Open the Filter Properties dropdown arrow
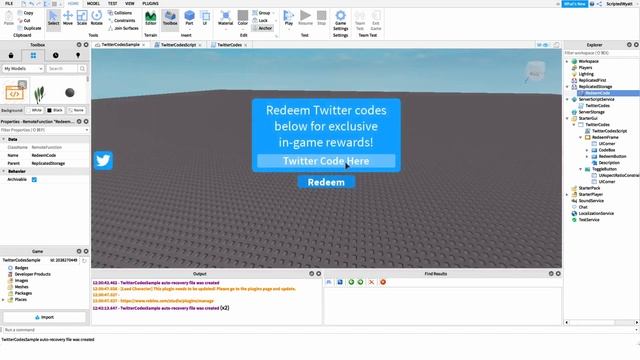Viewport: 640px width, 360px height. coord(87,130)
